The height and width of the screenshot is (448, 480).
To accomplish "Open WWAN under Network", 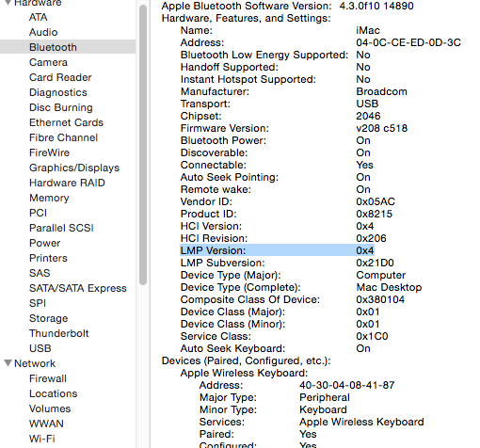I will click(46, 424).
